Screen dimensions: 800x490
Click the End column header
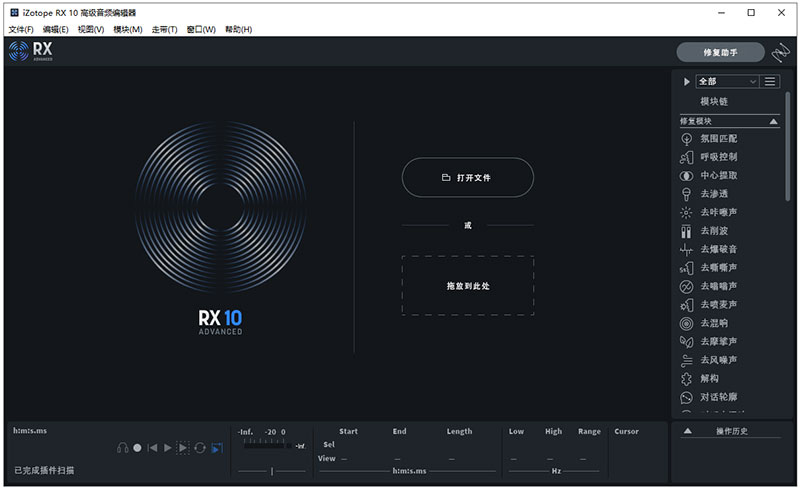click(x=399, y=431)
